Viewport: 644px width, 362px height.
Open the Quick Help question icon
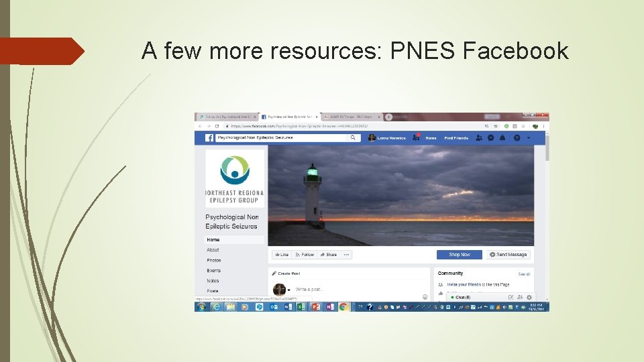[517, 138]
